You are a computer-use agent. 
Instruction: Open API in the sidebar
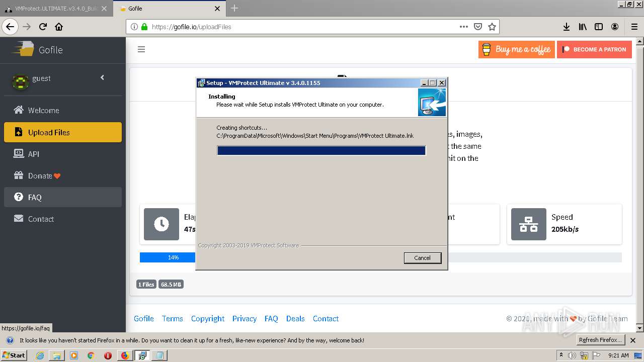[63, 154]
